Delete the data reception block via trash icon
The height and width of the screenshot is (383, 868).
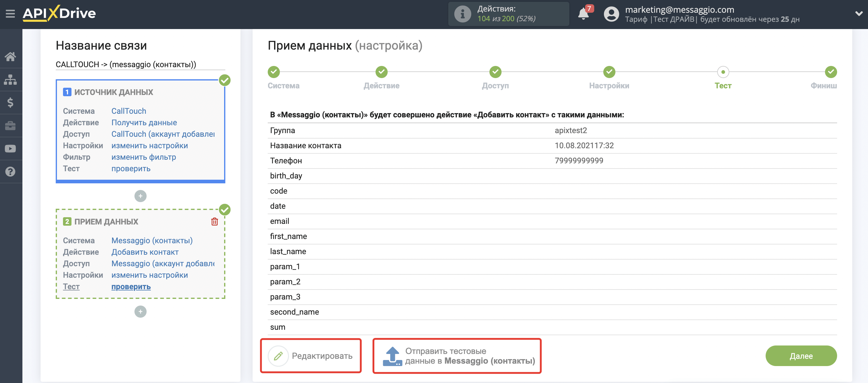[215, 221]
